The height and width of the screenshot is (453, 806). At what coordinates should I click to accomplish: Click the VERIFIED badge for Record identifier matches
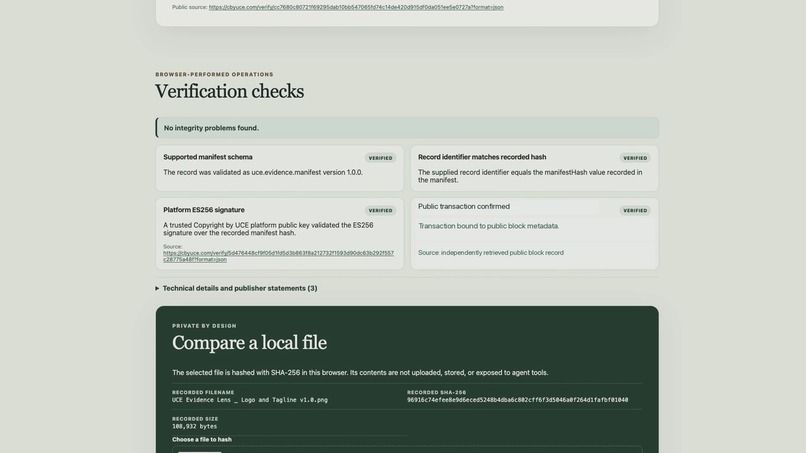pos(635,158)
